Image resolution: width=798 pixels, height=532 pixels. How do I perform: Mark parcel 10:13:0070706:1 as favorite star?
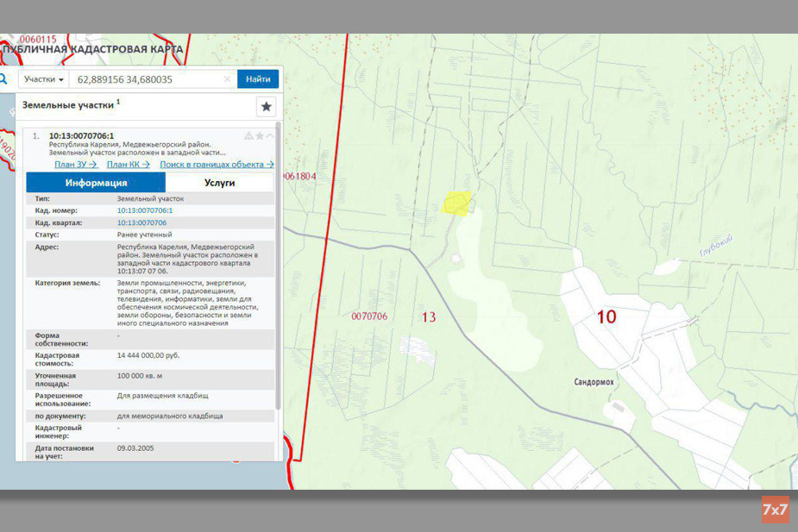coord(260,136)
